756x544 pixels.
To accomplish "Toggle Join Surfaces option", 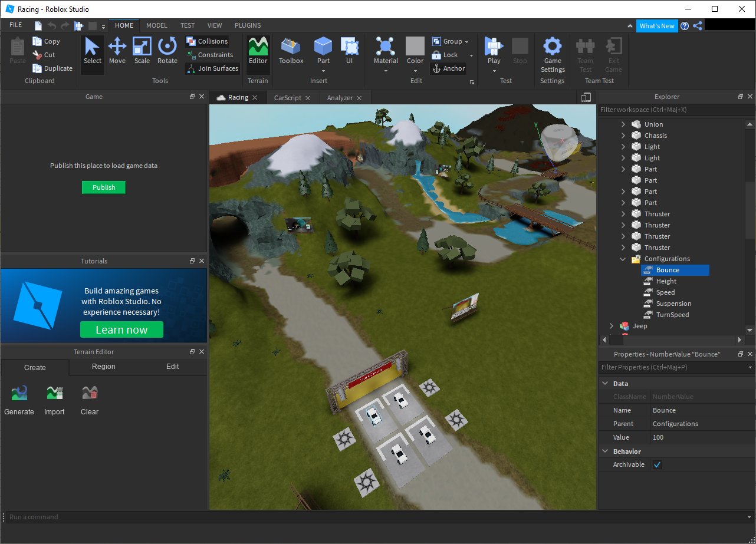I will 212,68.
